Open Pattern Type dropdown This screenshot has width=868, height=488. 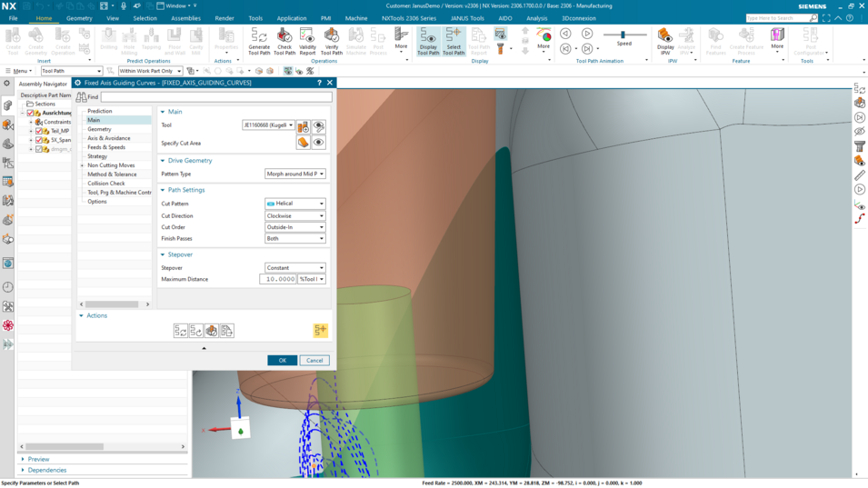pos(295,174)
